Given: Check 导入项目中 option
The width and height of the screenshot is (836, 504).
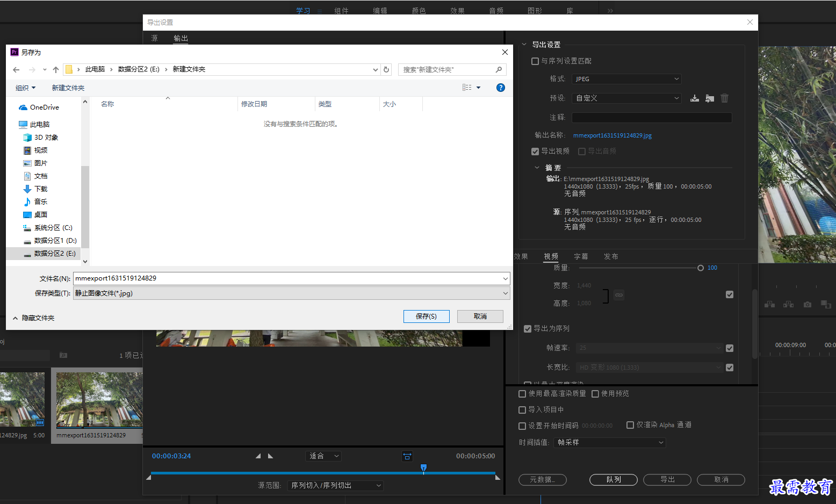Looking at the screenshot, I should pos(522,410).
